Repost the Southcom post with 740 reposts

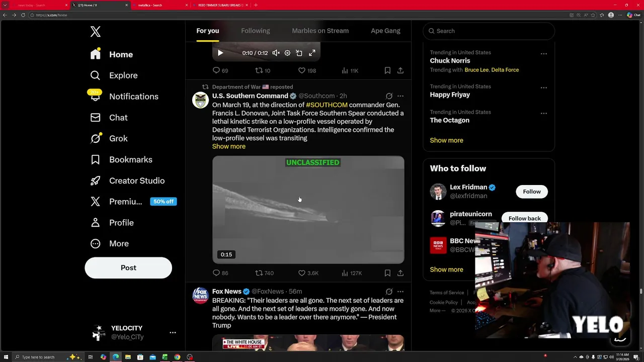pyautogui.click(x=264, y=273)
